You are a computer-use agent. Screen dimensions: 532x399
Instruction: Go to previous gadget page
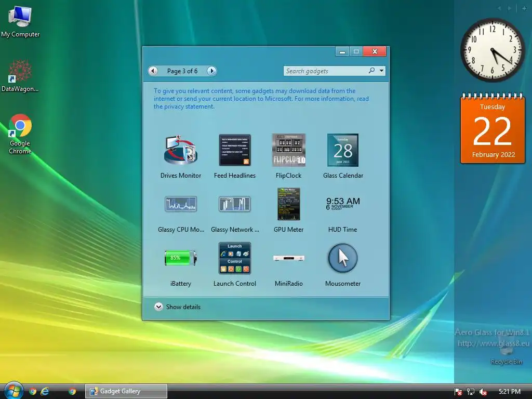pyautogui.click(x=153, y=71)
